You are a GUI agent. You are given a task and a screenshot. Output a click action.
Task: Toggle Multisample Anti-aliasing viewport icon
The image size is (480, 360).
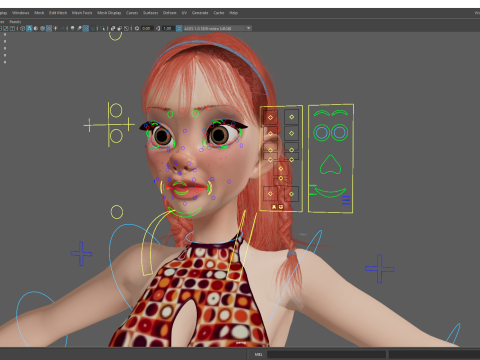86,28
